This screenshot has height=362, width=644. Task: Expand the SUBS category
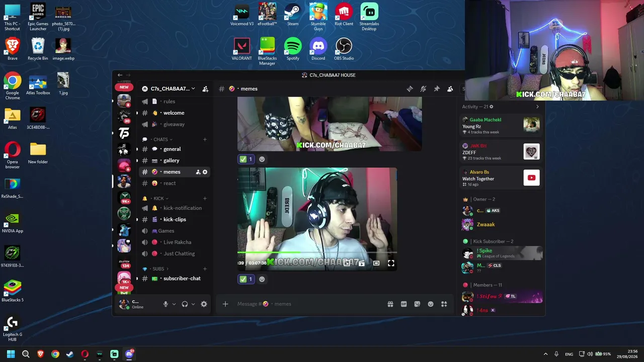(160, 269)
